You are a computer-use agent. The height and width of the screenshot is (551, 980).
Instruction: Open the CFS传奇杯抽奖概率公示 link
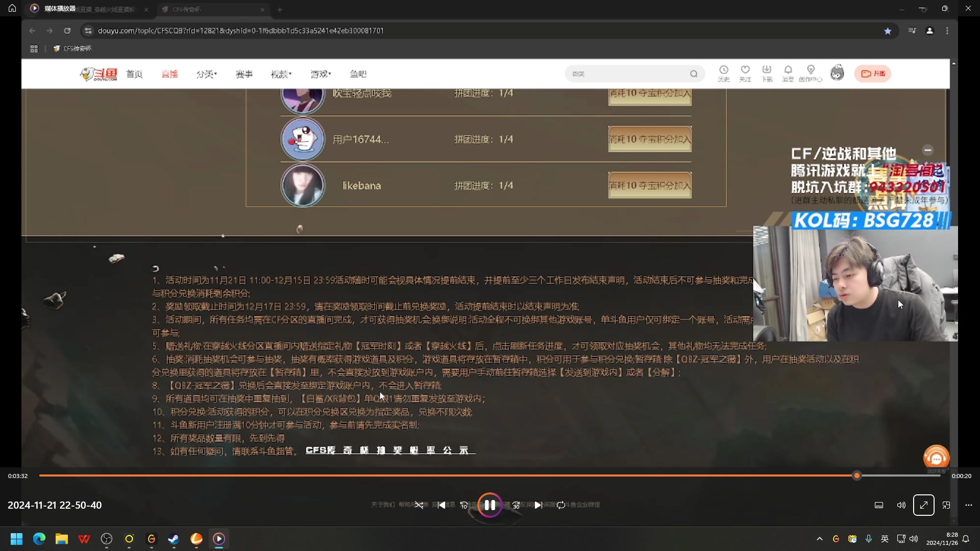(390, 450)
